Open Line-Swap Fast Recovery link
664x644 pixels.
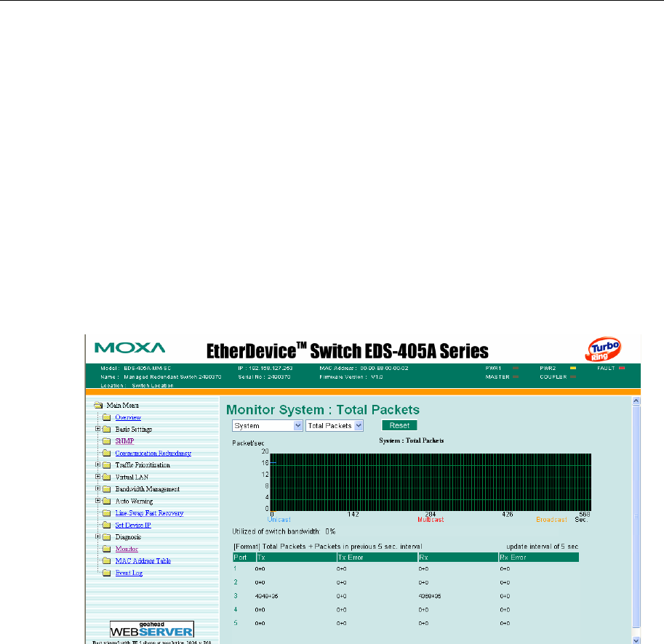150,513
